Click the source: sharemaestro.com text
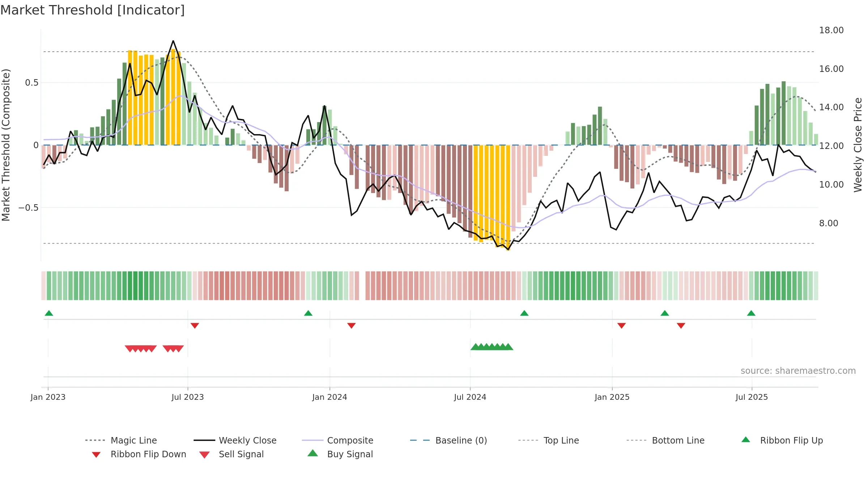Image resolution: width=868 pixels, height=488 pixels. (x=798, y=371)
